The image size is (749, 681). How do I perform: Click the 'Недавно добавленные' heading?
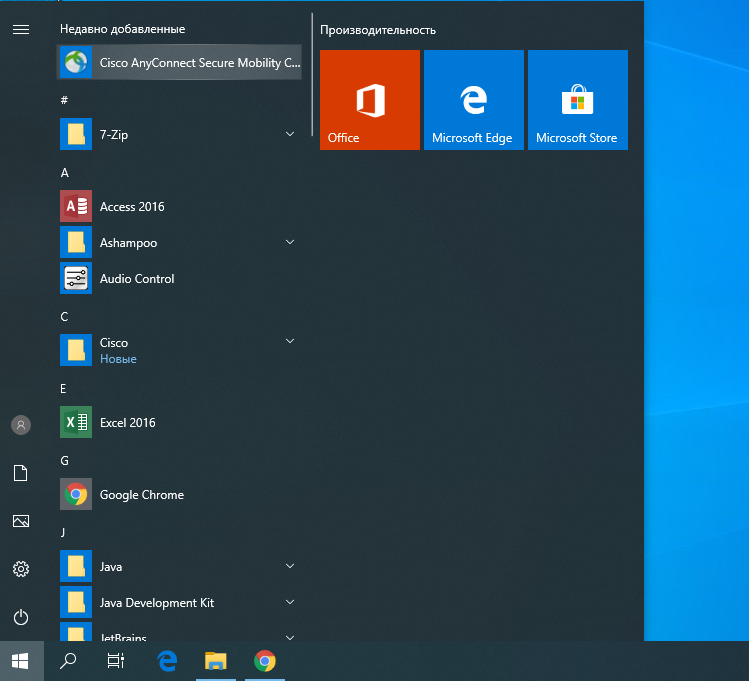pos(122,29)
